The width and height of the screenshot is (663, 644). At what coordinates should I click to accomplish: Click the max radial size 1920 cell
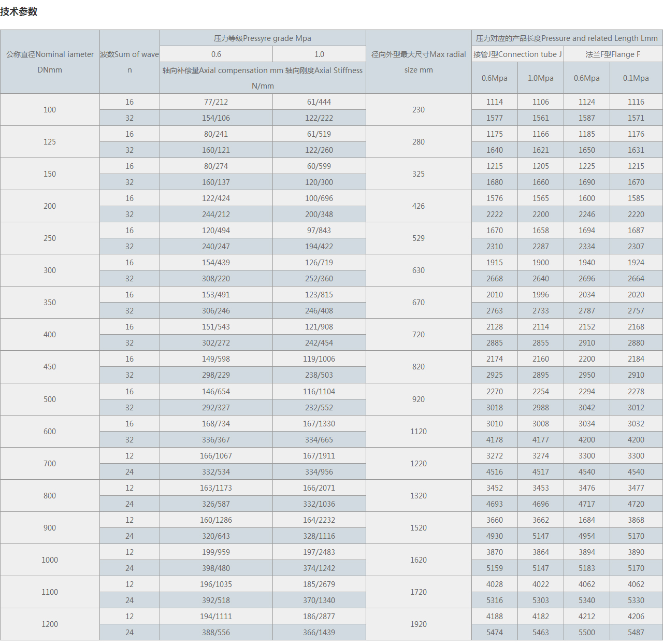pos(419,624)
